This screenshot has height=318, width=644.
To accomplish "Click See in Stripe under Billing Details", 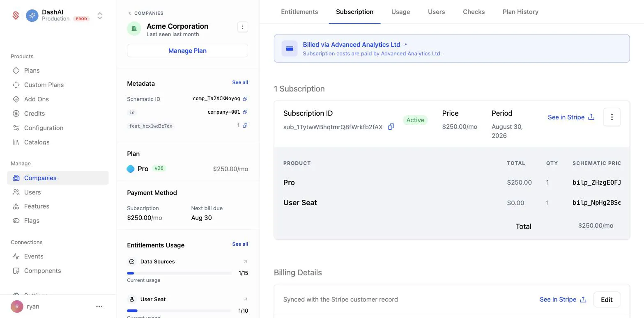I will pyautogui.click(x=563, y=300).
